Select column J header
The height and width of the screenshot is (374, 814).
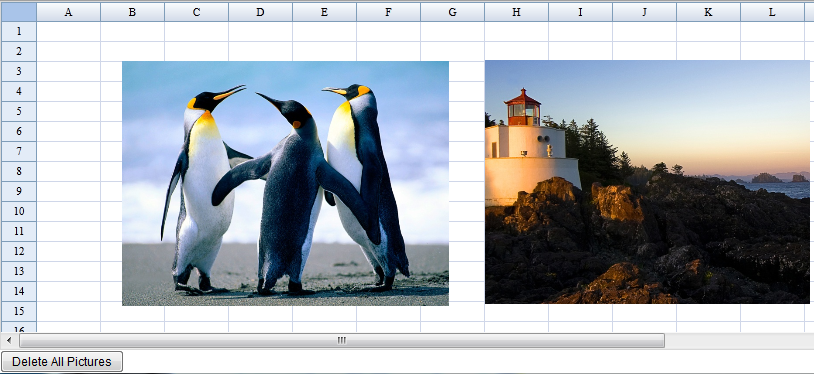(x=645, y=12)
